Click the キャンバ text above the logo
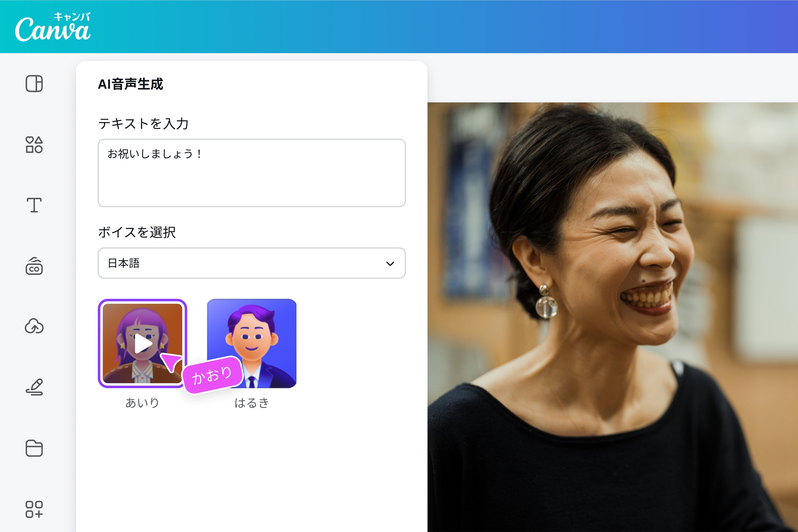This screenshot has width=798, height=532. coord(72,17)
